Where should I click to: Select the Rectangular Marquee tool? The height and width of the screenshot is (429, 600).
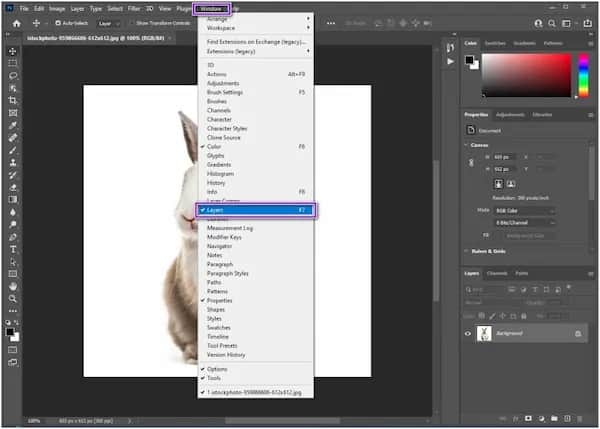[13, 63]
